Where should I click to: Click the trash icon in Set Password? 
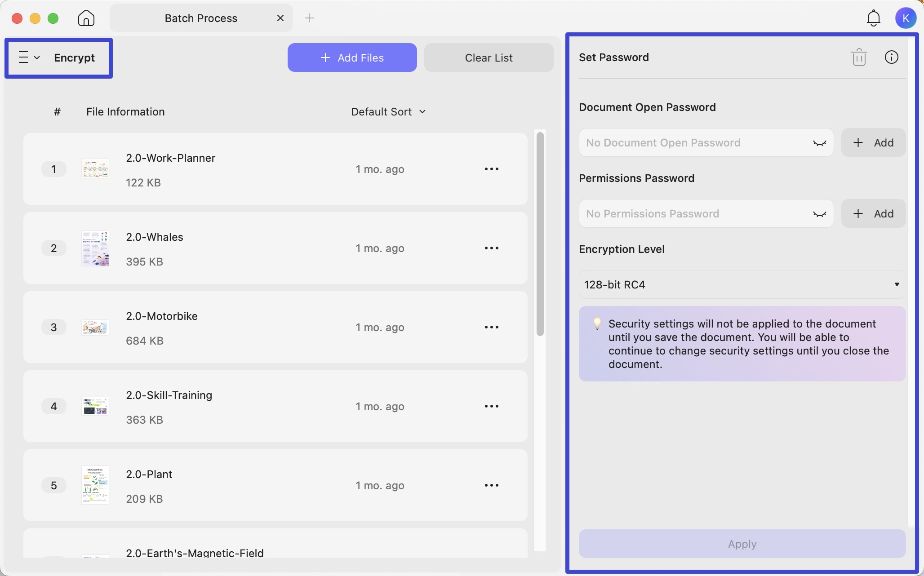(x=859, y=57)
